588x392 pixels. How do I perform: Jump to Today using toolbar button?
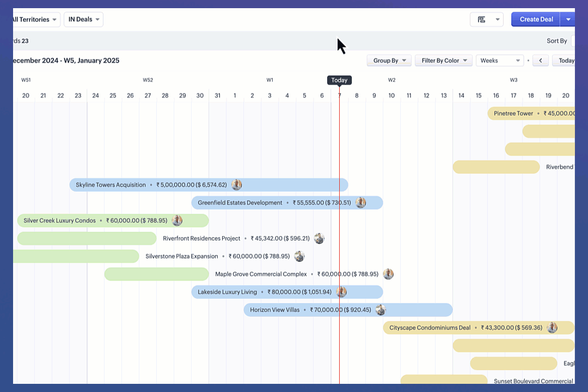[x=565, y=61]
